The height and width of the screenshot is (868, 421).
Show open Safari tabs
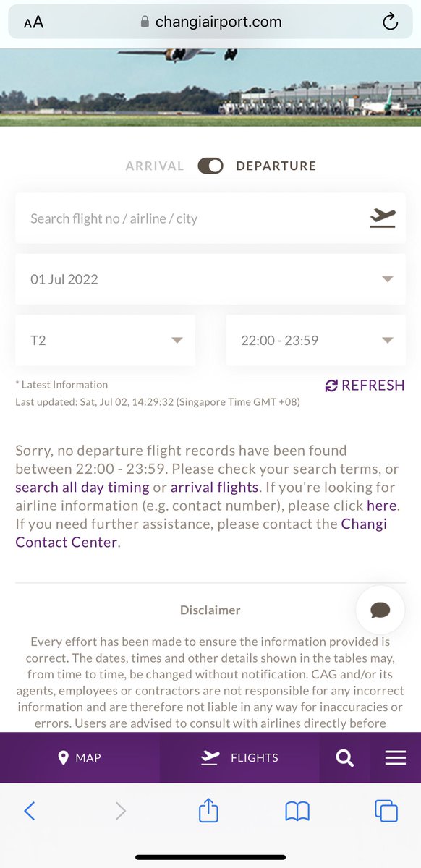[x=386, y=811]
